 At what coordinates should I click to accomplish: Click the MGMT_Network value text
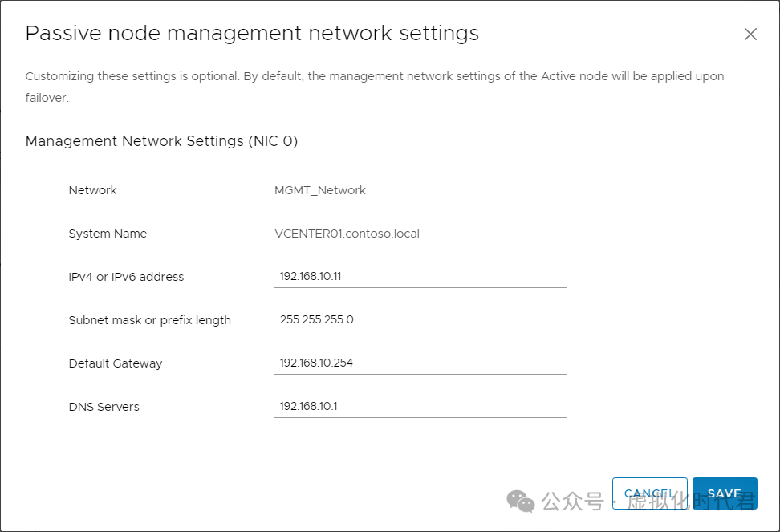pyautogui.click(x=319, y=190)
